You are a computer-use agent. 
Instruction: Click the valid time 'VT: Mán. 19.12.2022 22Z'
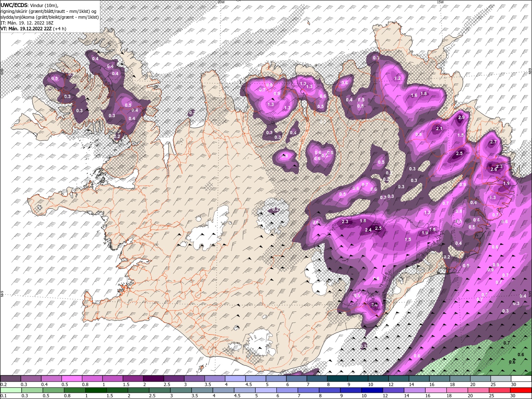pyautogui.click(x=26, y=29)
